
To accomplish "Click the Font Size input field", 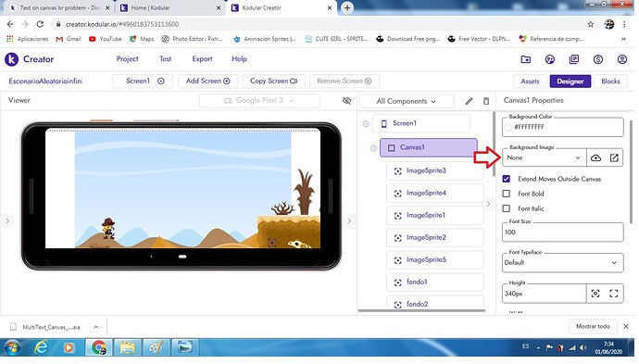I will [x=563, y=232].
